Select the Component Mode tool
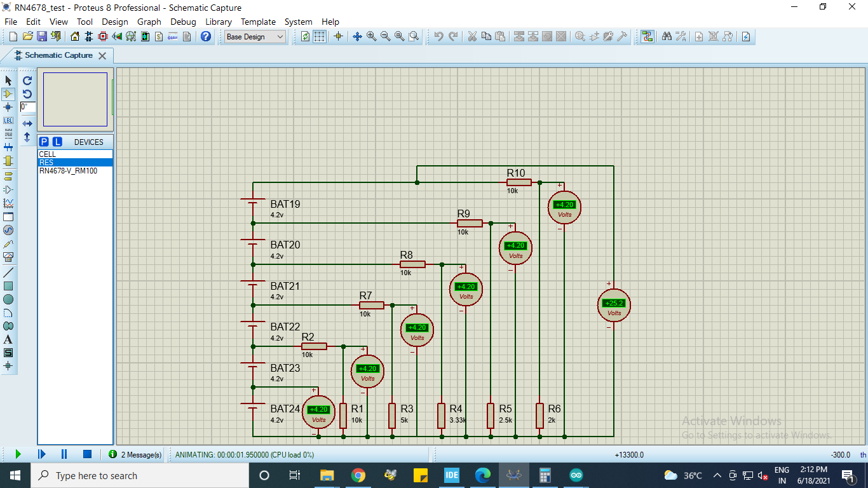Viewport: 868px width, 488px height. [x=8, y=94]
